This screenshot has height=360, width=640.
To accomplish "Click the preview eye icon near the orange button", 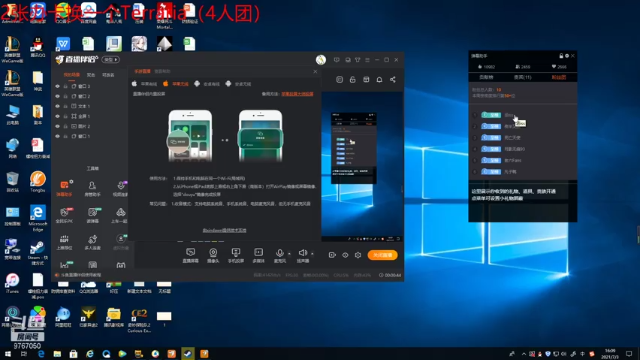I will click(345, 255).
